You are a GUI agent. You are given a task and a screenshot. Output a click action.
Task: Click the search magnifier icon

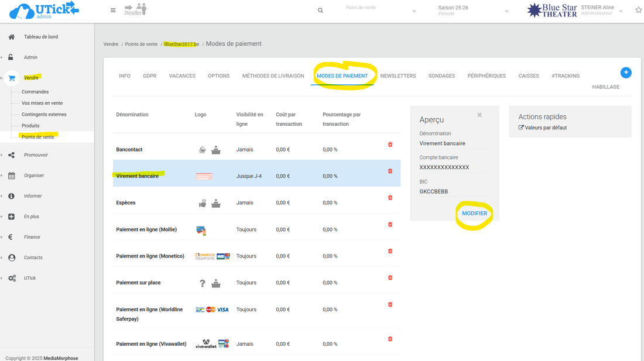[320, 11]
